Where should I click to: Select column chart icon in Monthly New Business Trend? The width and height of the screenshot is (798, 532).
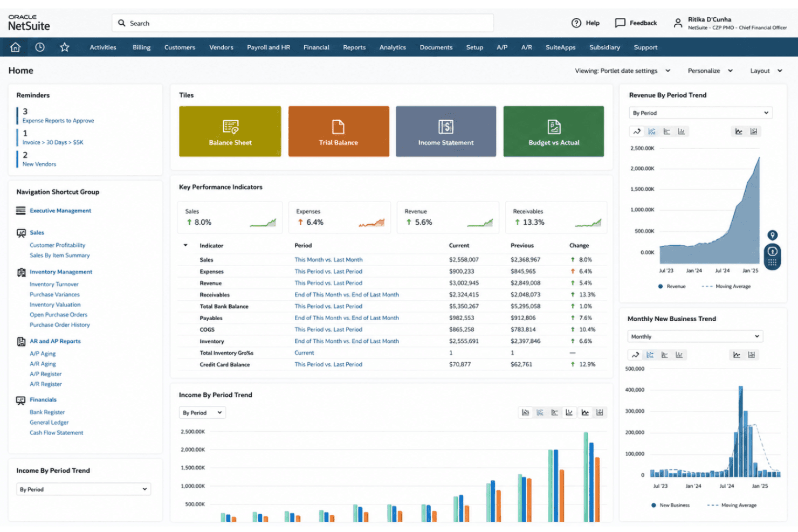tap(679, 355)
